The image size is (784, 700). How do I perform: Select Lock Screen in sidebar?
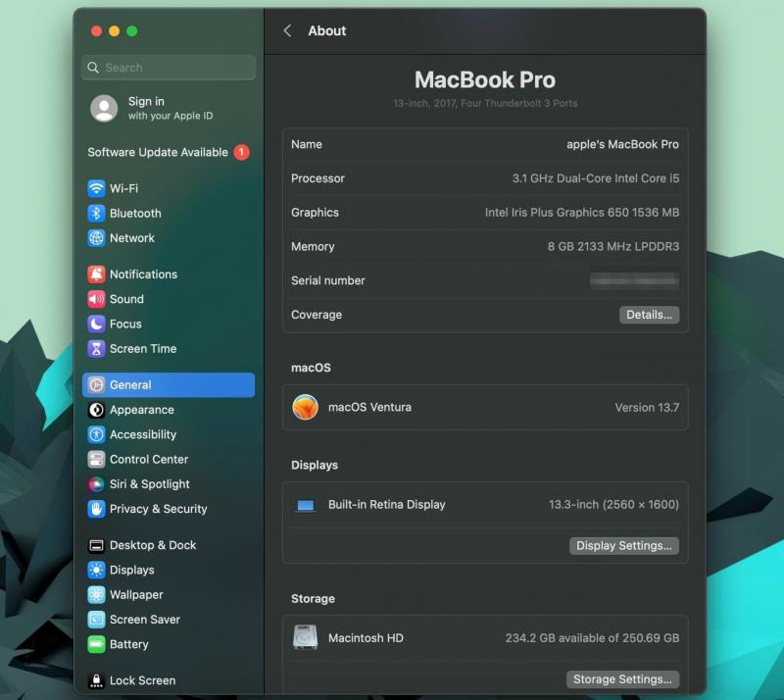(142, 680)
